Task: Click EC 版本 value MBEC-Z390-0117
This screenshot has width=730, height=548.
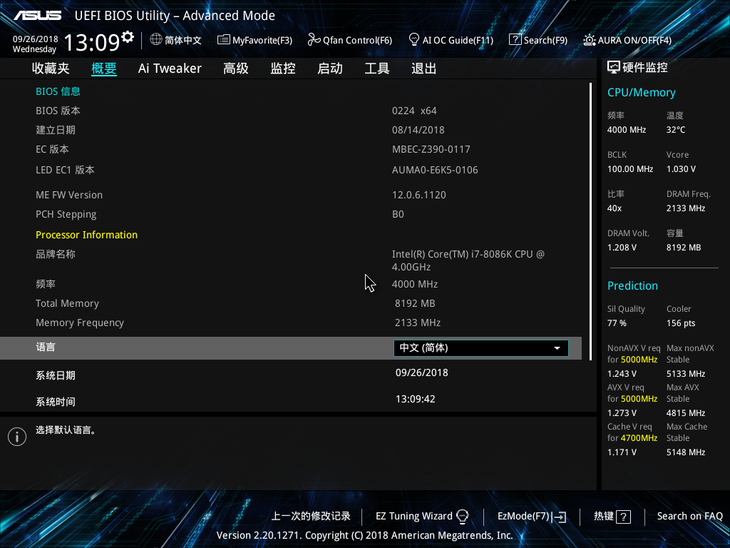Action: (x=431, y=149)
